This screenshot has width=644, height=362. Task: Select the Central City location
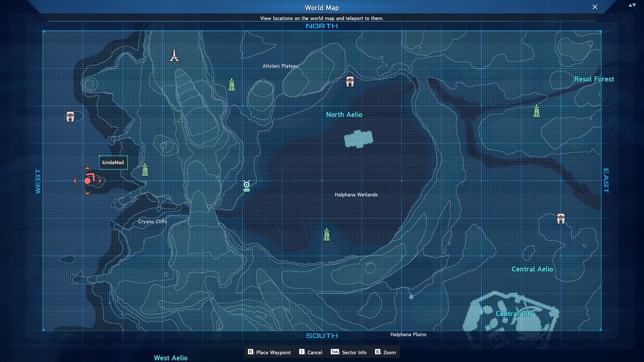514,314
